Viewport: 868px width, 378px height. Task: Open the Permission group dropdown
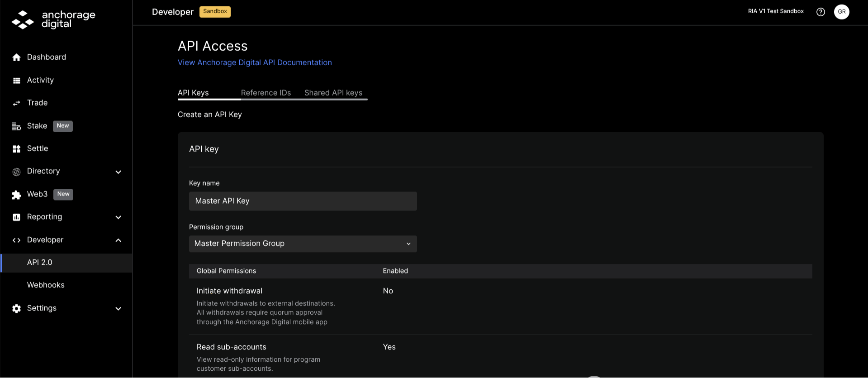click(303, 244)
